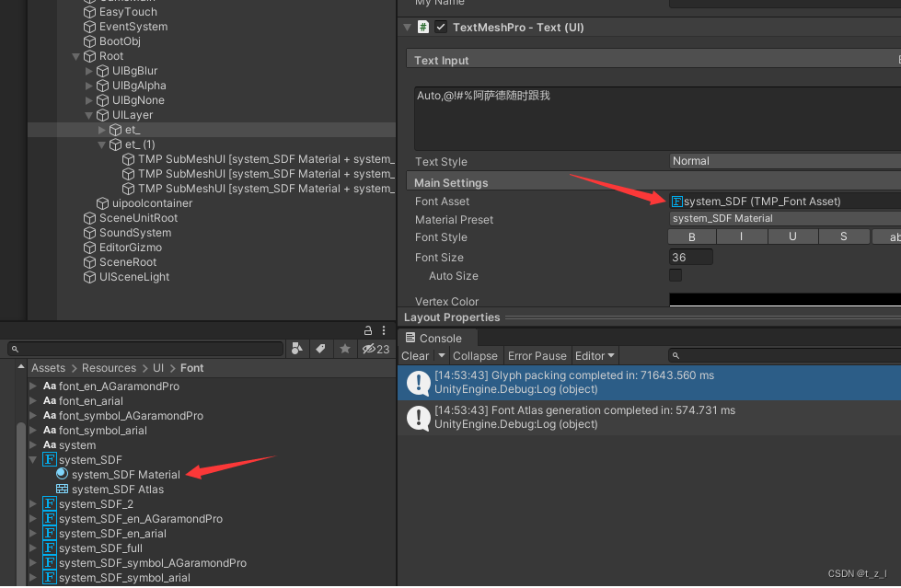This screenshot has height=588, width=901.
Task: Expand the UIBgBlur hierarchy item
Action: click(89, 71)
